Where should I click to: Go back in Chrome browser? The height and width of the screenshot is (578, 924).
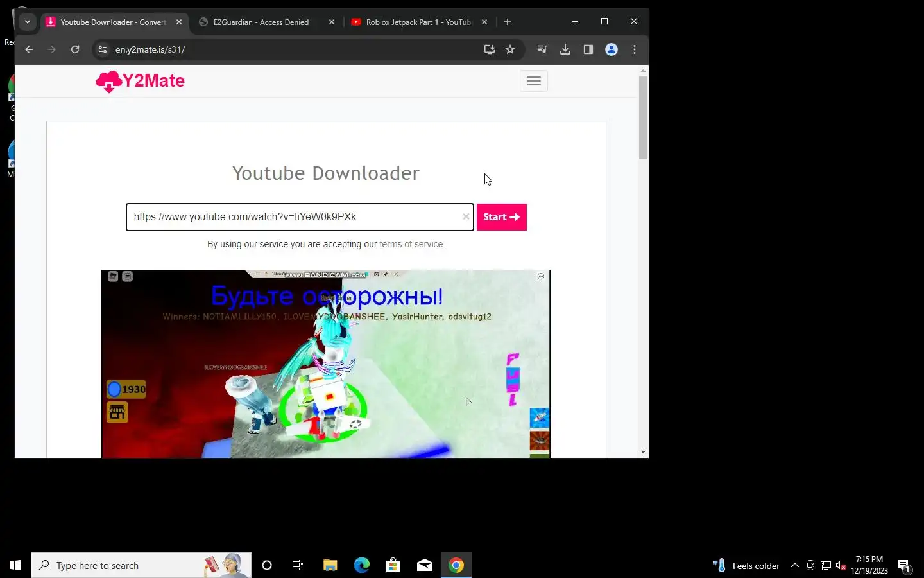(x=29, y=49)
